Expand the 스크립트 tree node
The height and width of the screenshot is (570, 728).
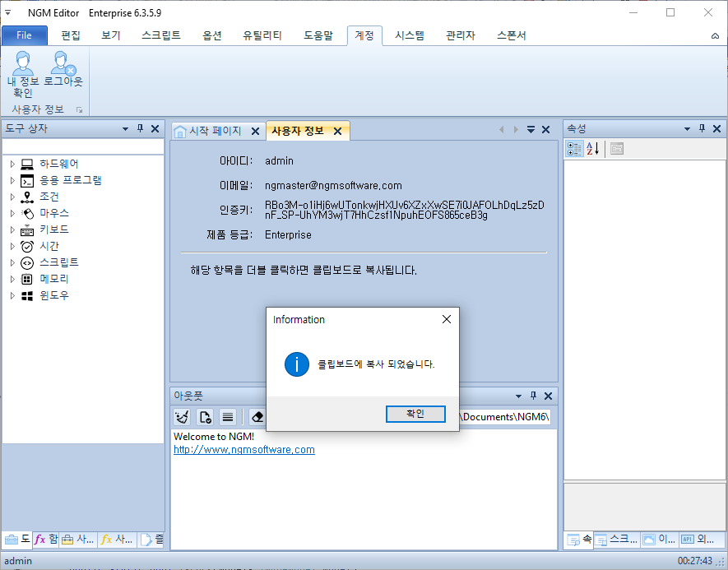click(12, 262)
